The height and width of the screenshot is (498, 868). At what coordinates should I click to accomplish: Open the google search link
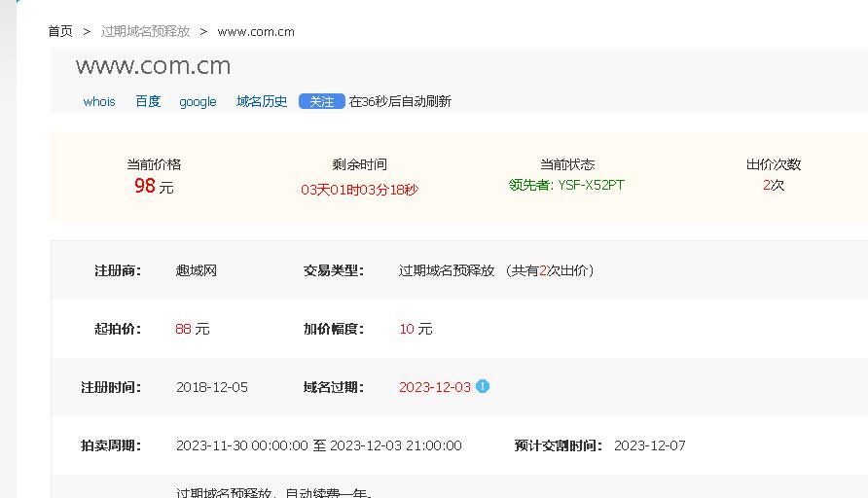click(x=198, y=101)
